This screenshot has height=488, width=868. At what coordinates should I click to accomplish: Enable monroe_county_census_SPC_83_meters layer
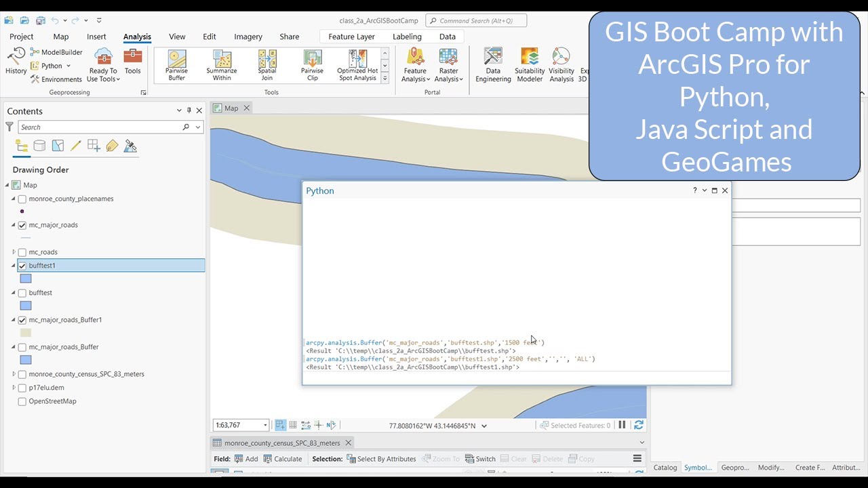(x=22, y=374)
